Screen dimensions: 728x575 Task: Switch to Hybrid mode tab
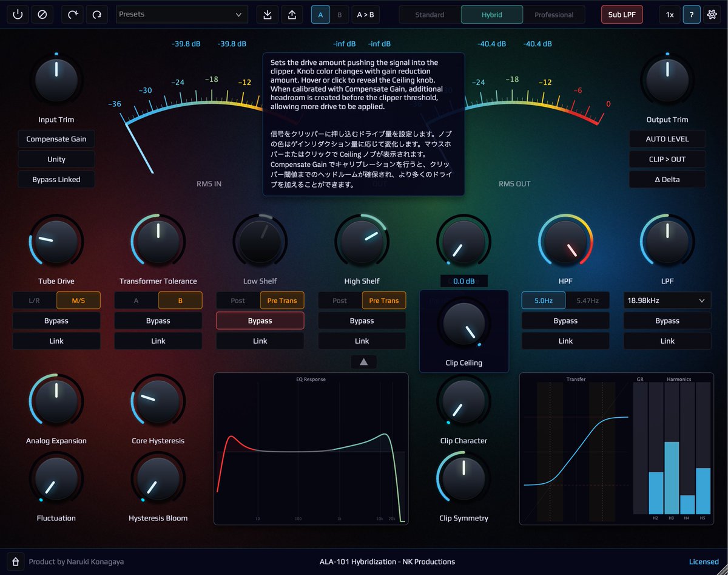[492, 15]
